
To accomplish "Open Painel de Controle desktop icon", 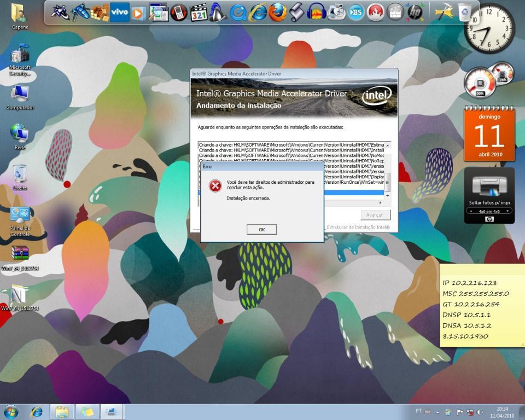I will (x=20, y=219).
